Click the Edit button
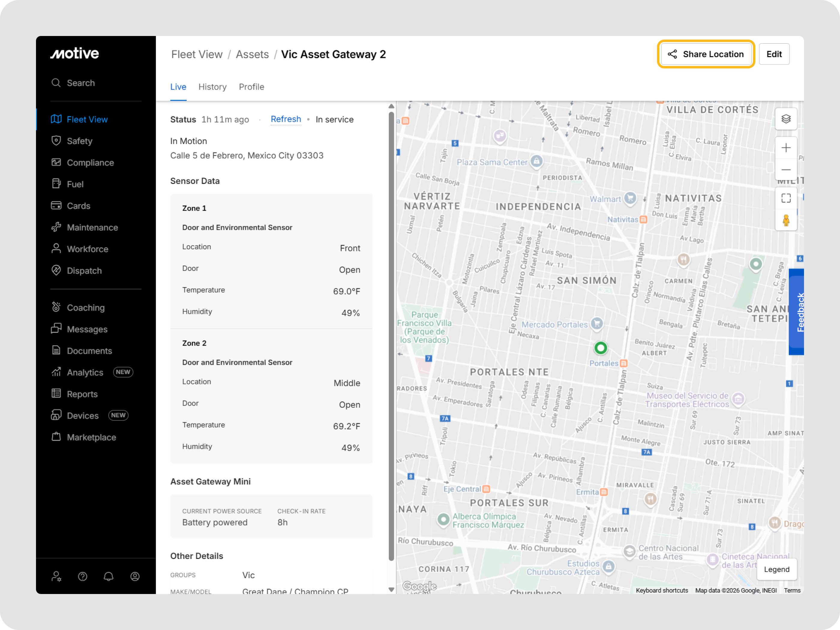 773,54
